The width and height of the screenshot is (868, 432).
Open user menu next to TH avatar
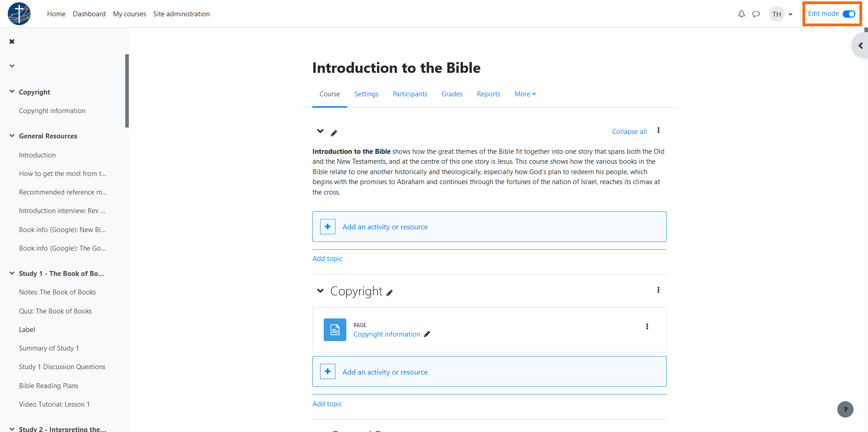click(x=790, y=14)
